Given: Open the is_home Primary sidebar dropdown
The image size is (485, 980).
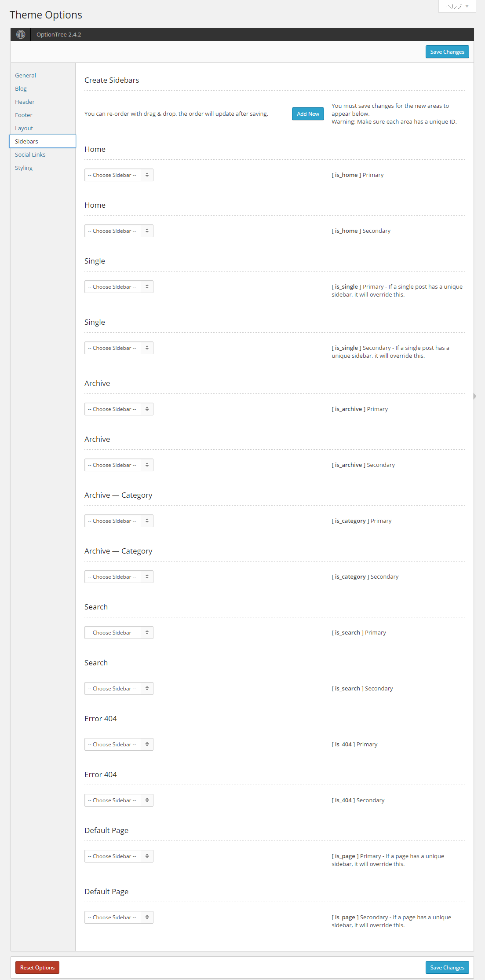Looking at the screenshot, I should (x=119, y=175).
